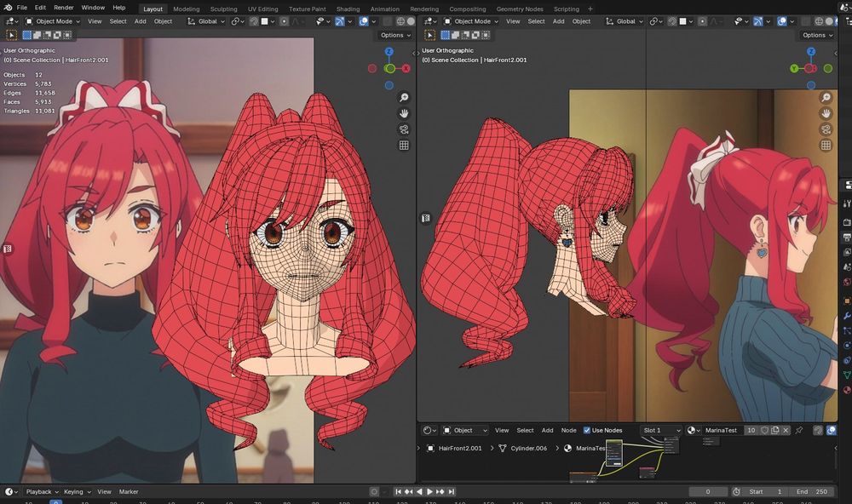Click the green Y axis on right viewport gizmo

794,68
